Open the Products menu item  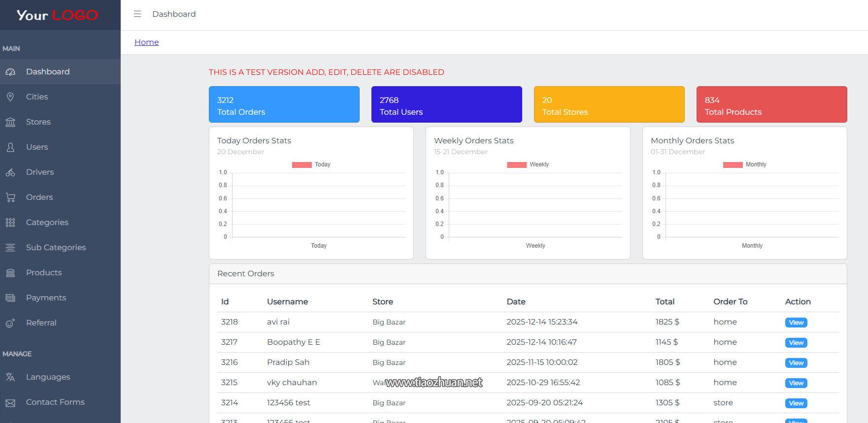pyautogui.click(x=44, y=273)
